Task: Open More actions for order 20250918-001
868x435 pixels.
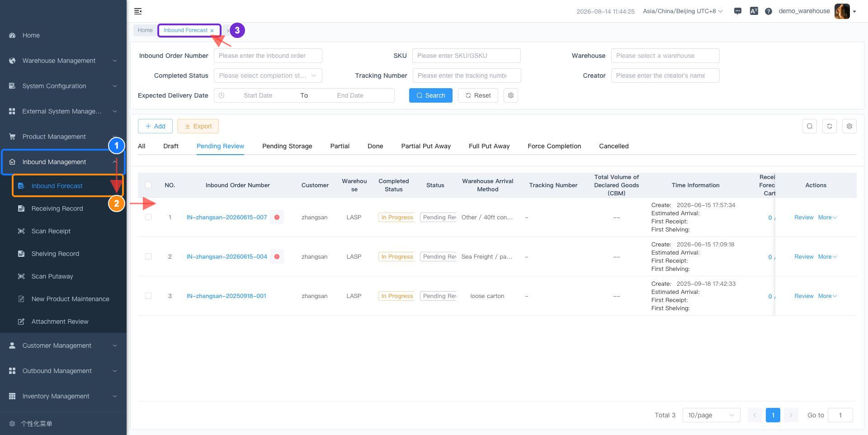Action: point(827,296)
